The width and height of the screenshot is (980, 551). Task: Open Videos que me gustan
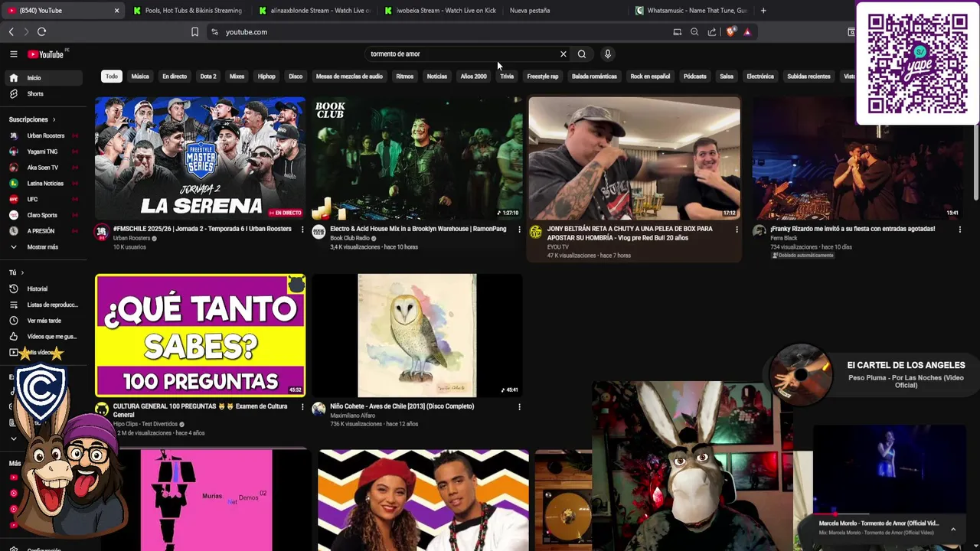click(44, 337)
